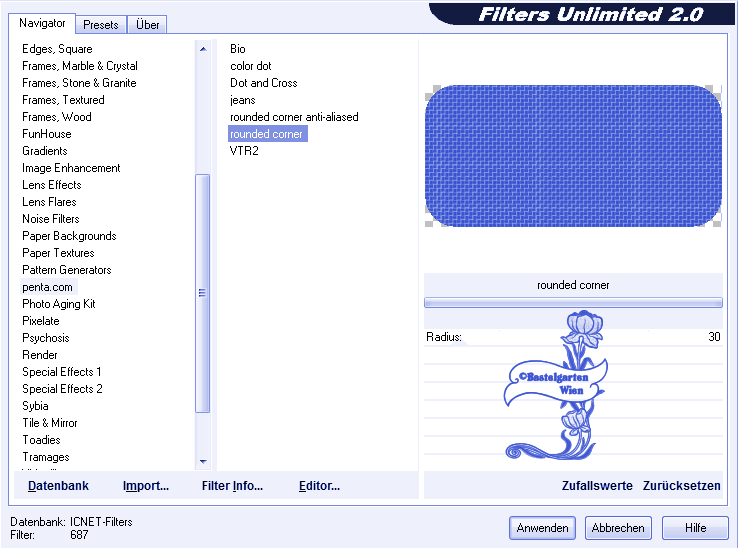Click Zufallswerte to randomize settings
The image size is (738, 548).
pos(597,486)
